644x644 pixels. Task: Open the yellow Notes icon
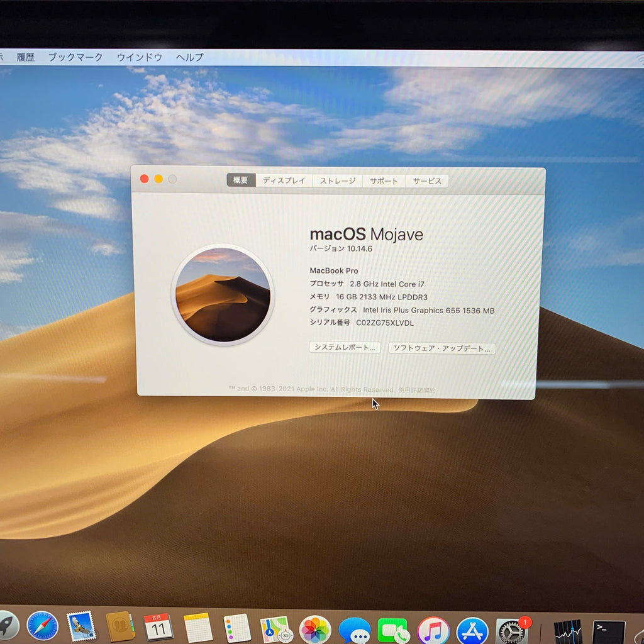point(197,628)
